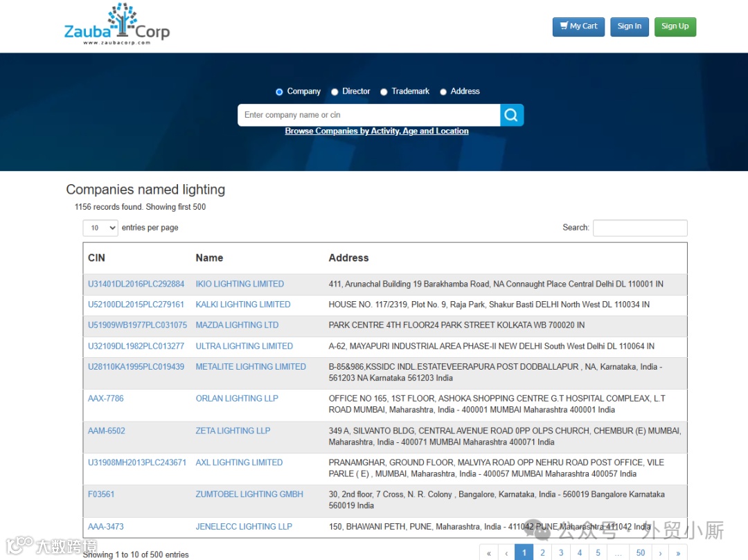Screen dimensions: 748x560
Task: Select the Trademark radio option
Action: point(384,91)
